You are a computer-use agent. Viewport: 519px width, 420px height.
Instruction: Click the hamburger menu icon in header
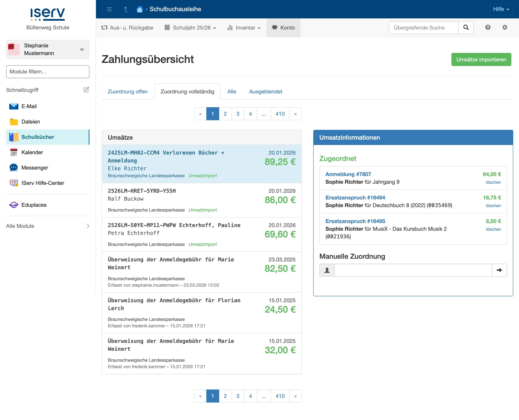click(109, 9)
